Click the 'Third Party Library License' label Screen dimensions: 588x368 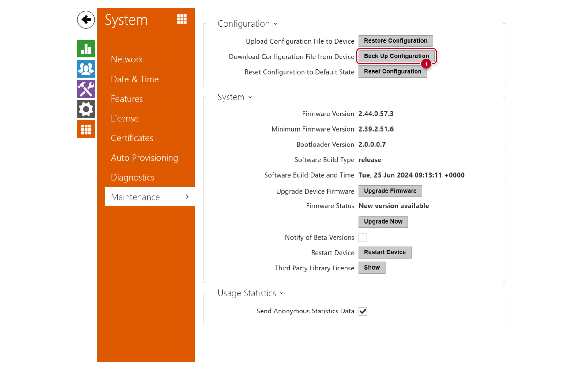[315, 268]
